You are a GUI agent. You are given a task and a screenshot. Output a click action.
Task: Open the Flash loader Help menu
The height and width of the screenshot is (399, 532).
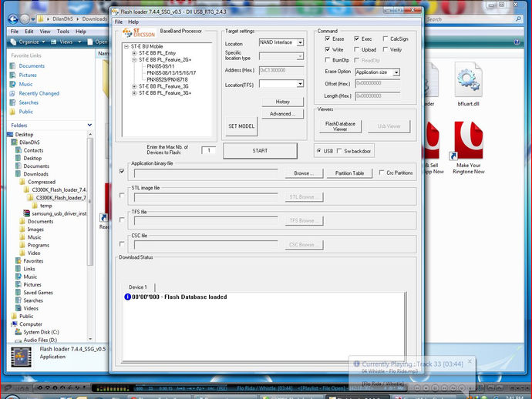click(133, 22)
